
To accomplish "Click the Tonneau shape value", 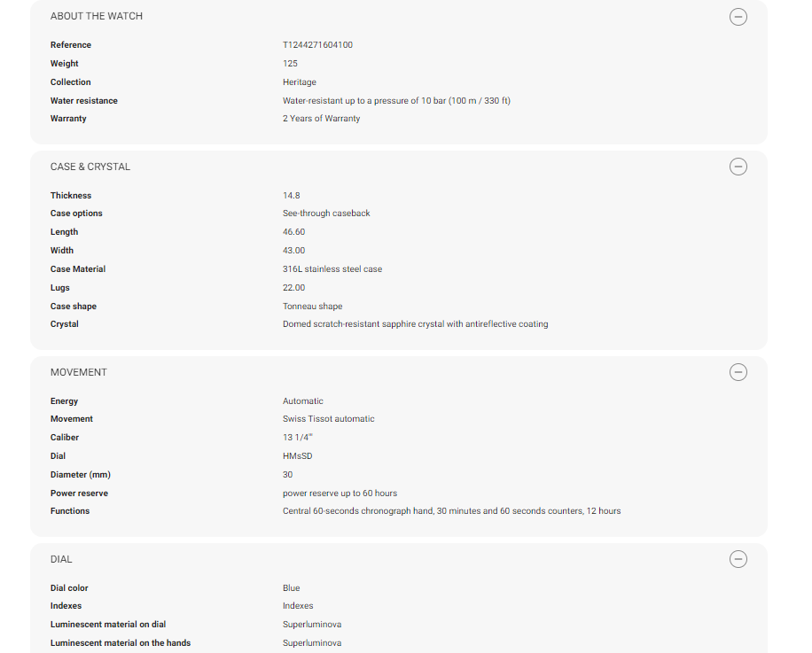I will (x=312, y=307).
